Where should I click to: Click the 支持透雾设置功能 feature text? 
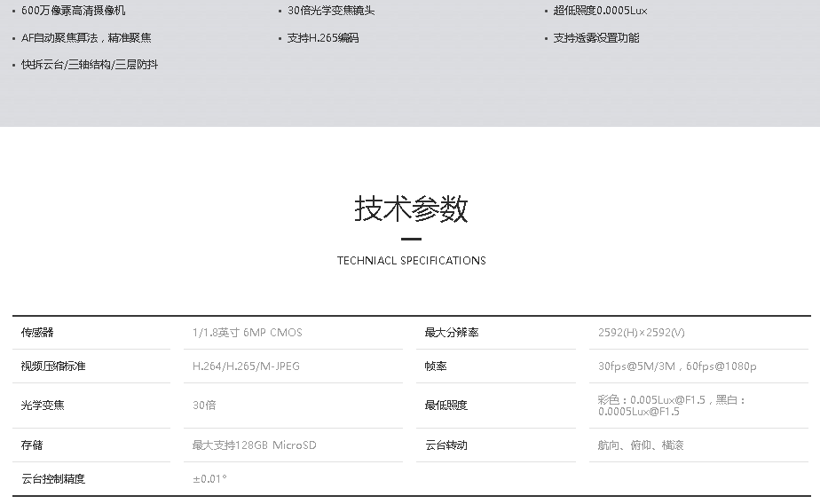[x=595, y=38]
